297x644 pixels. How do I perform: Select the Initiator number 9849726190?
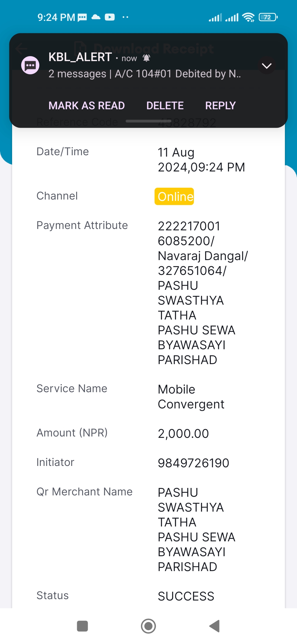pos(193,463)
